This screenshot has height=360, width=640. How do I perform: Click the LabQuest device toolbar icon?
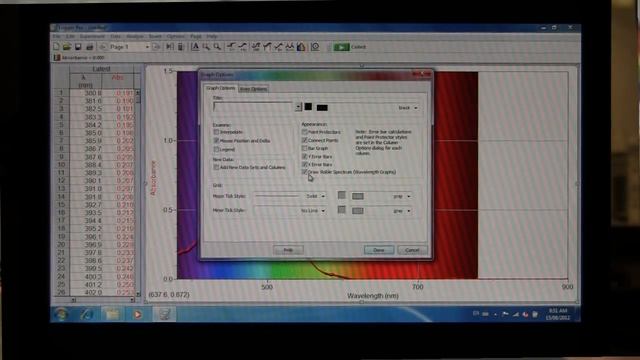180,47
